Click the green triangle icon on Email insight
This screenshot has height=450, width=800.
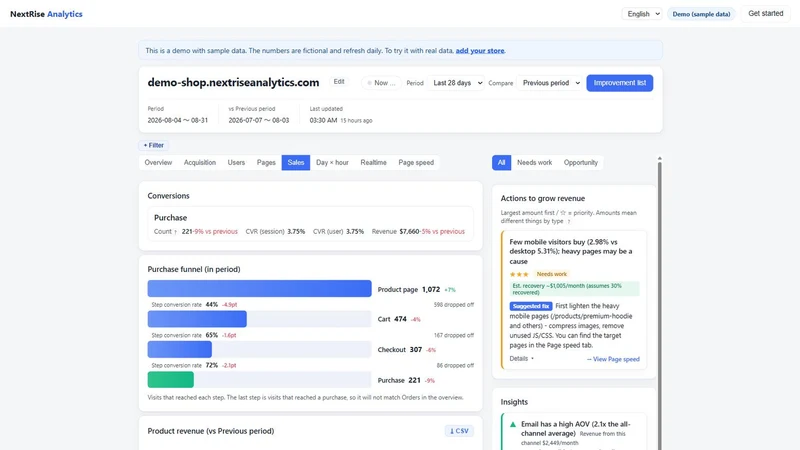[x=513, y=424]
